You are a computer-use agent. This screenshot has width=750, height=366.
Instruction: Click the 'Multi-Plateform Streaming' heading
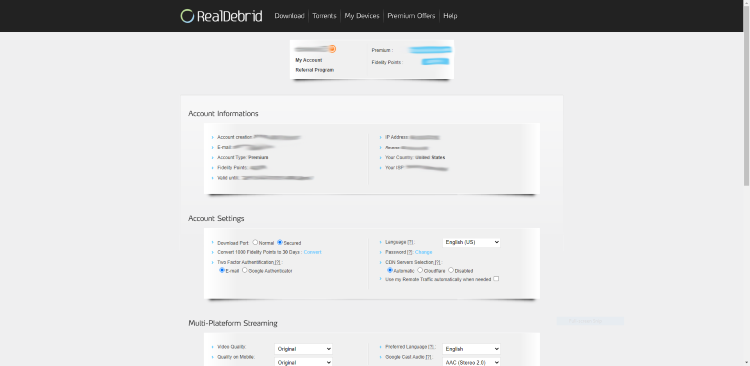tap(233, 323)
